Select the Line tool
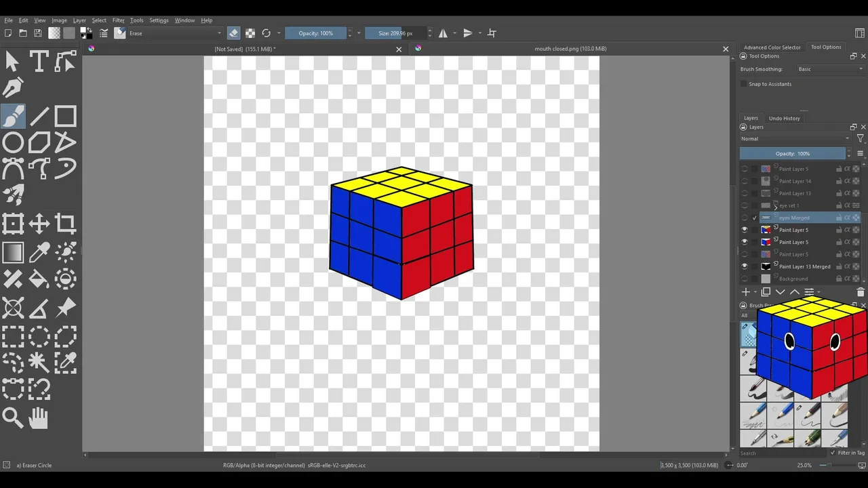The width and height of the screenshot is (868, 488). tap(39, 116)
